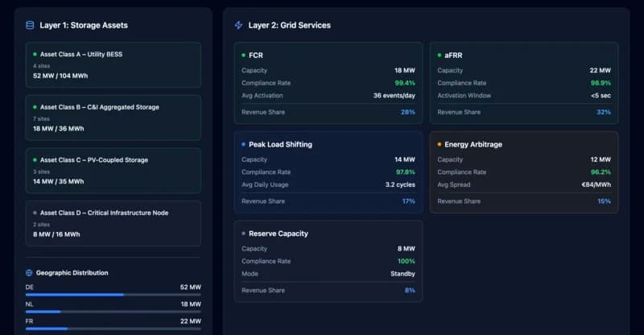This screenshot has height=335, width=644.
Task: Click the Reserve Capacity 100% compliance rate
Action: pos(406,261)
